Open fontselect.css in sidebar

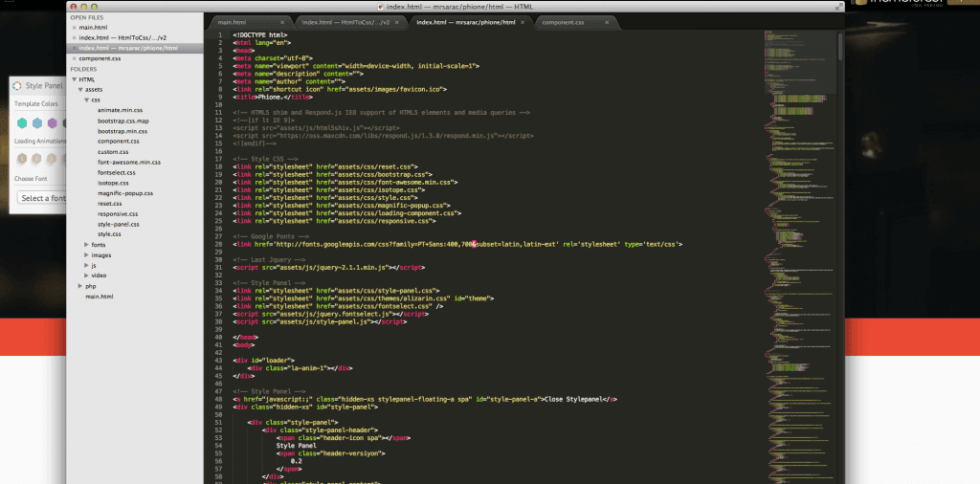[x=116, y=172]
